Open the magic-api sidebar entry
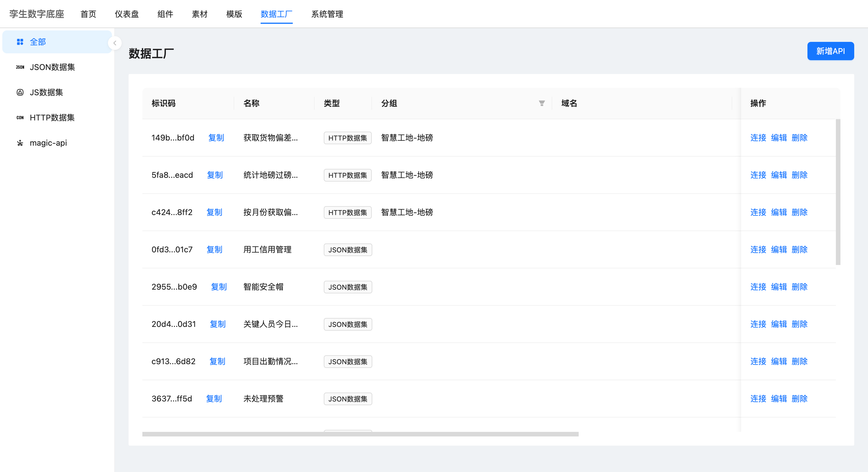 pos(57,143)
